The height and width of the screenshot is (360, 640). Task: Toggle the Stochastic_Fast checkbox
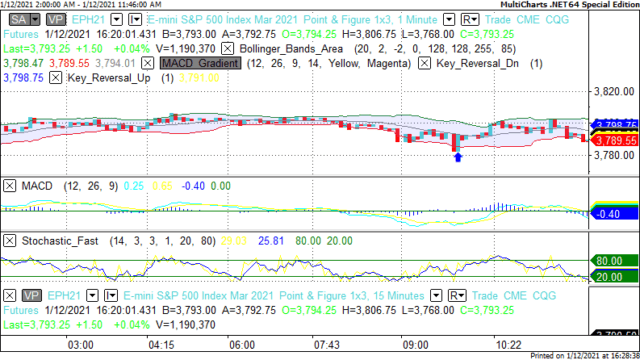tap(10, 241)
